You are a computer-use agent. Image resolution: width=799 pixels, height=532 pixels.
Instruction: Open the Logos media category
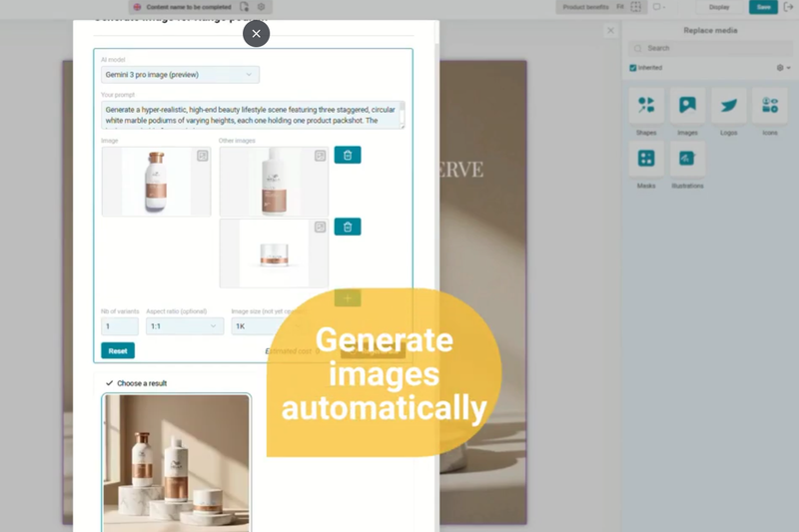[x=729, y=106]
